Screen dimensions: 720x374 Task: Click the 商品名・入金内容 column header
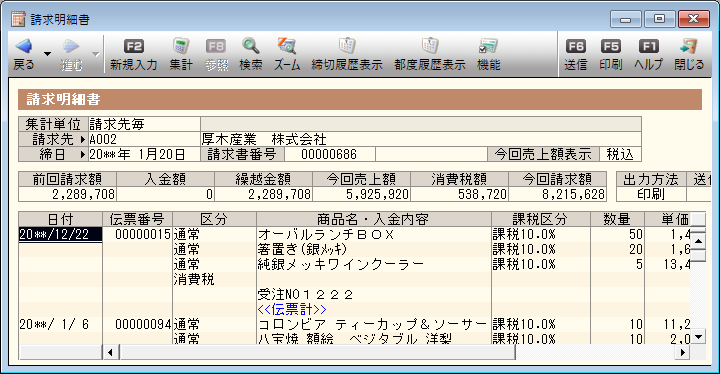click(x=374, y=219)
